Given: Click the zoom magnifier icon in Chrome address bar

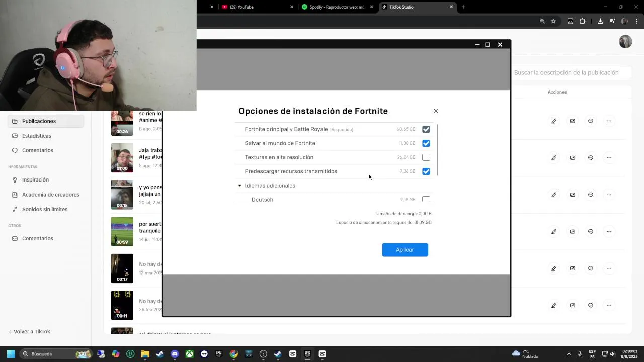Looking at the screenshot, I should pos(542,21).
